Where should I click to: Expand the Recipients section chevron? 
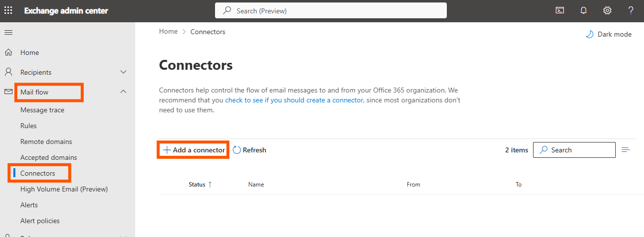point(123,72)
